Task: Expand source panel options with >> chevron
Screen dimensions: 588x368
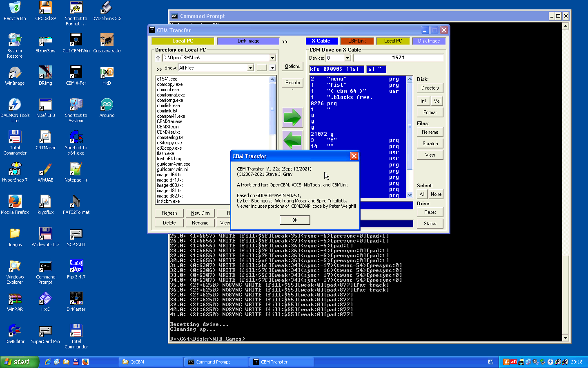Action: (285, 42)
